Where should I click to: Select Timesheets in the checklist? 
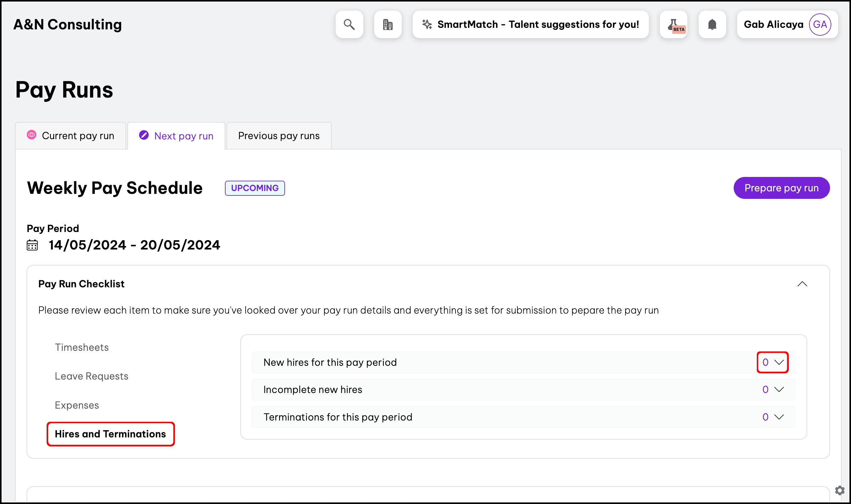click(82, 347)
